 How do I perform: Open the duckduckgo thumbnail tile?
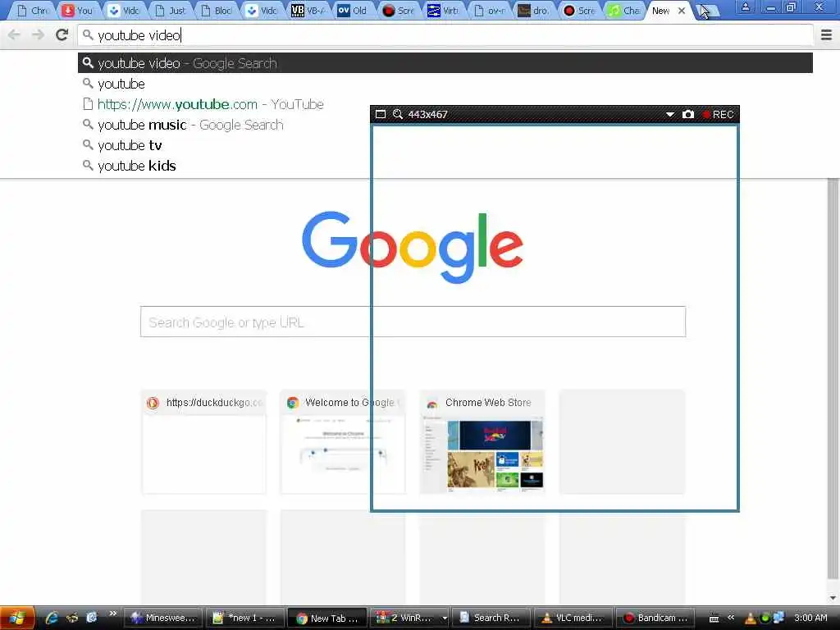(203, 442)
